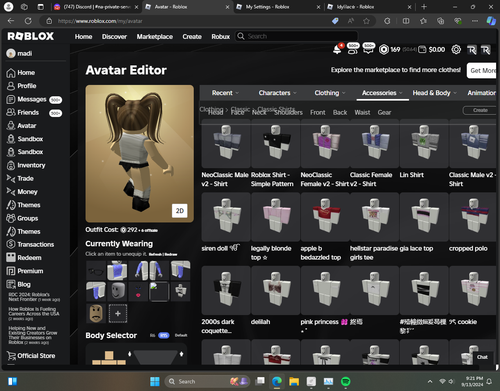Click the browser refresh icon
This screenshot has height=391, width=500.
tap(28, 21)
